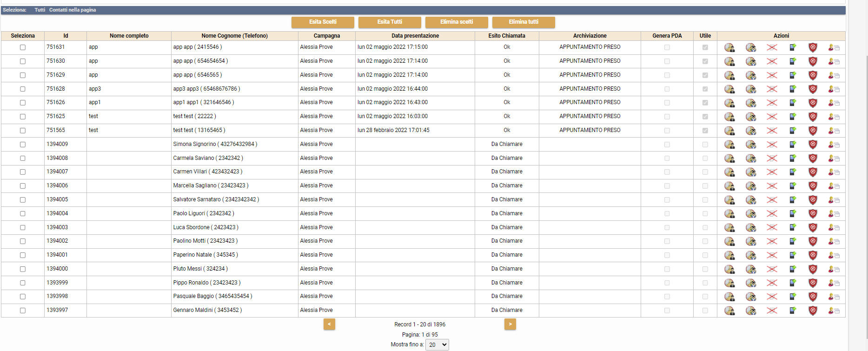This screenshot has height=351, width=868.
Task: Click clock-with-one-person icon for record 751631
Action: [x=729, y=47]
